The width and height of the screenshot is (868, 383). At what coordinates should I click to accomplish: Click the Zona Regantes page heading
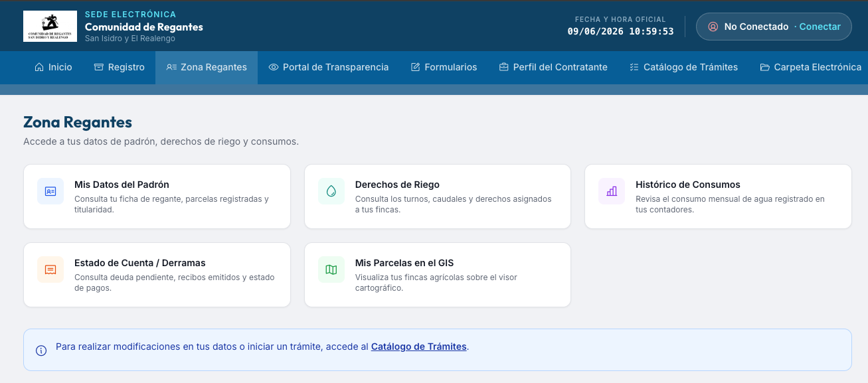pos(78,122)
